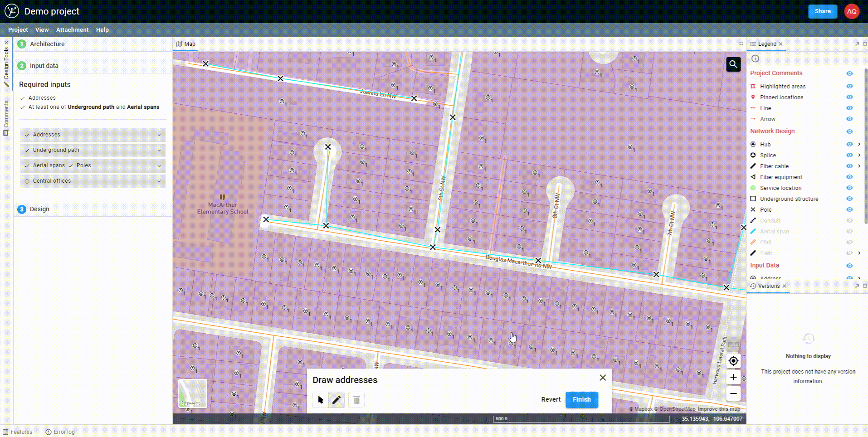Toggle Network Design visibility eye
The width and height of the screenshot is (868, 437).
[849, 131]
